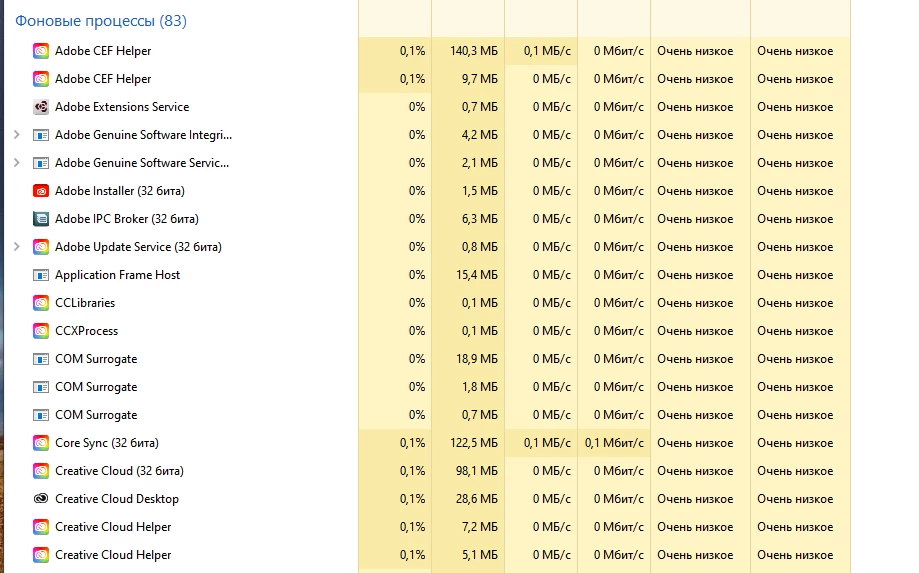Click the Adobe Extensions Service icon
The height and width of the screenshot is (573, 919).
(x=40, y=107)
